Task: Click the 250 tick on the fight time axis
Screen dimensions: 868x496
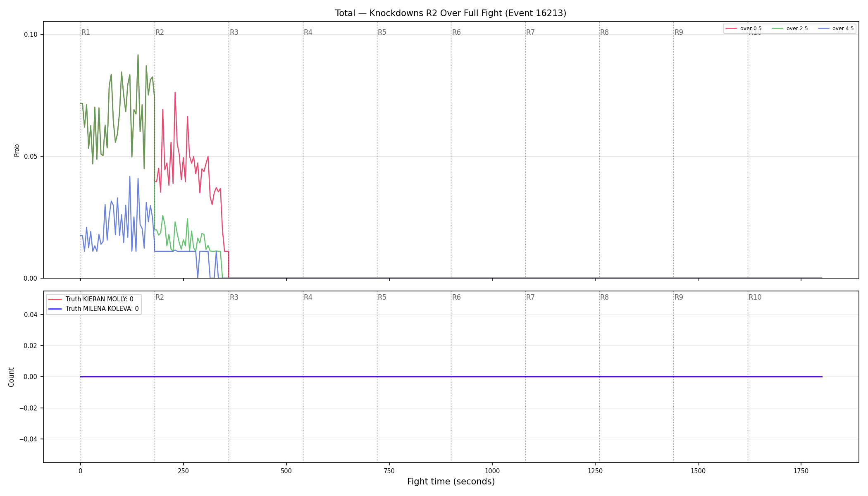Action: 184,471
